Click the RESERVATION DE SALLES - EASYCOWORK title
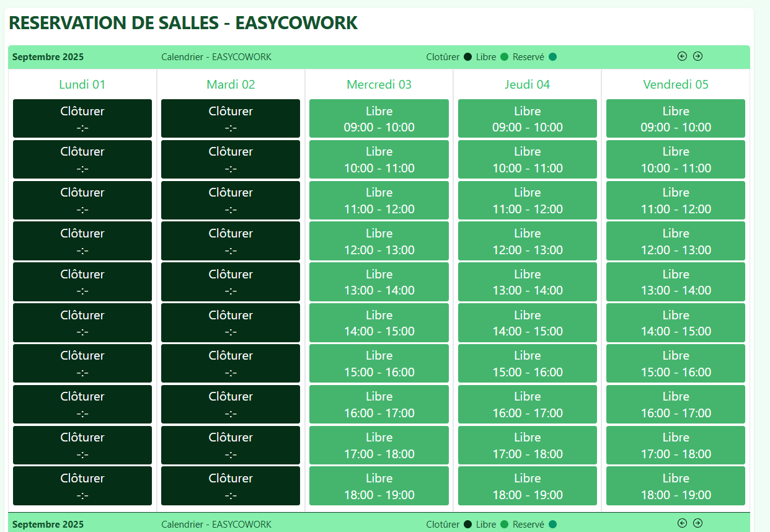 pyautogui.click(x=184, y=23)
